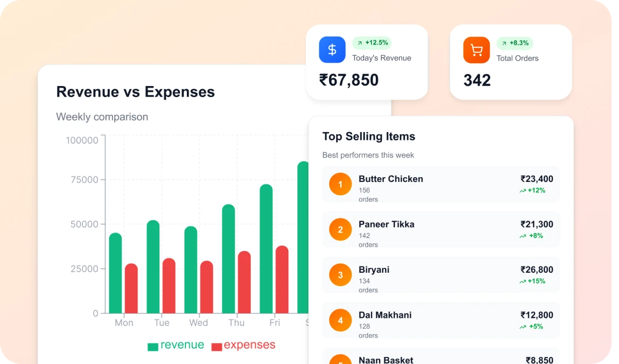Click rank 1 badge for Butter Chicken
Viewport: 619px width, 364px height.
click(x=340, y=184)
